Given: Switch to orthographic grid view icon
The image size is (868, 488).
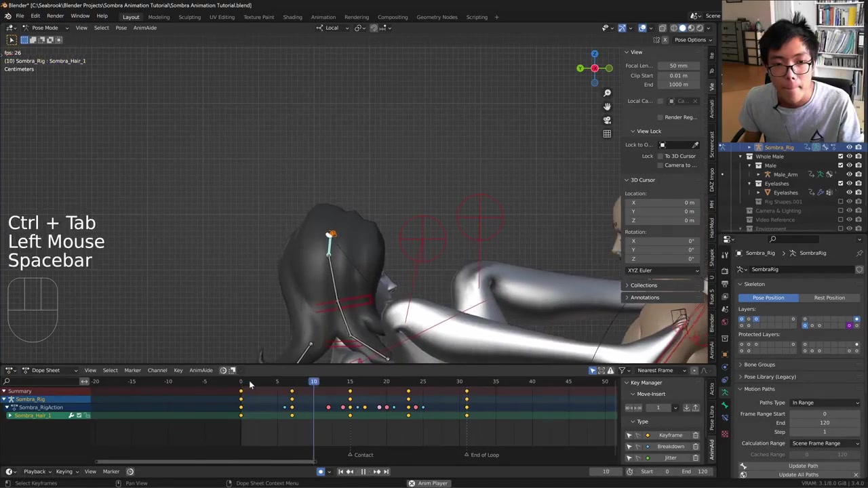Looking at the screenshot, I should 607,134.
